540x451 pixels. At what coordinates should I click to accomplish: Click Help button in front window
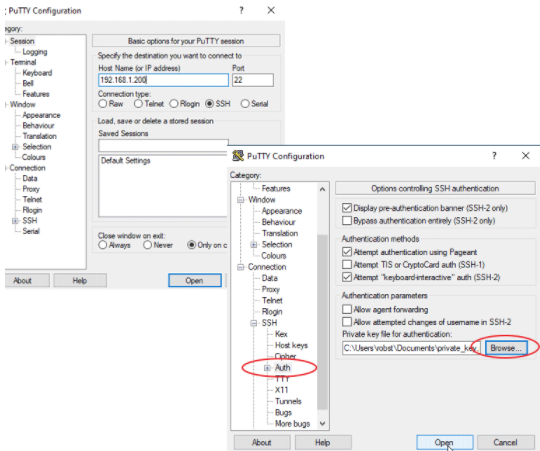(x=323, y=442)
